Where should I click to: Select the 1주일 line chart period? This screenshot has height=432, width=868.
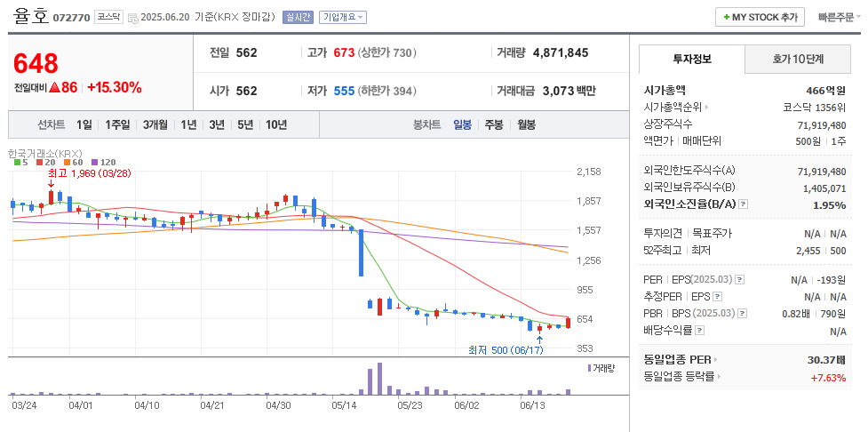pos(117,124)
